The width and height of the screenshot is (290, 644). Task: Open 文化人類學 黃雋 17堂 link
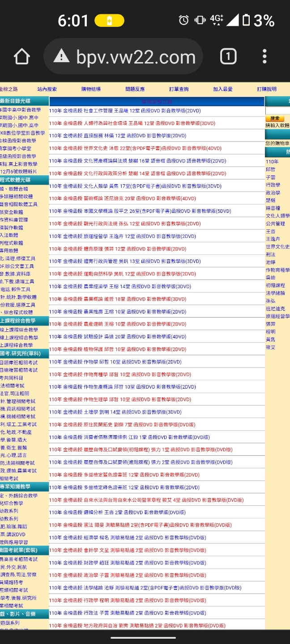point(135,186)
